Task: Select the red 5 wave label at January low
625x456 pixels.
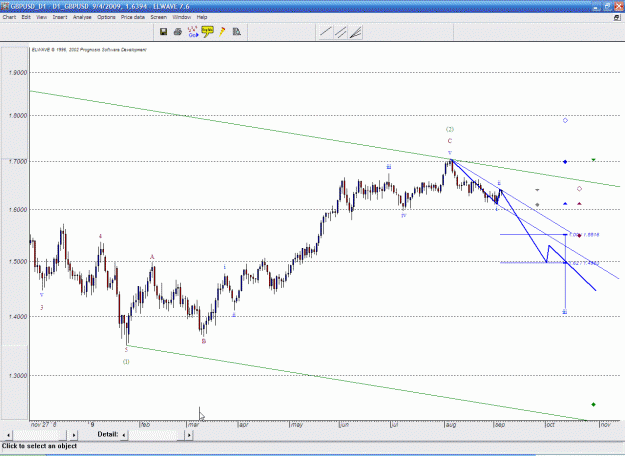Action: point(126,350)
